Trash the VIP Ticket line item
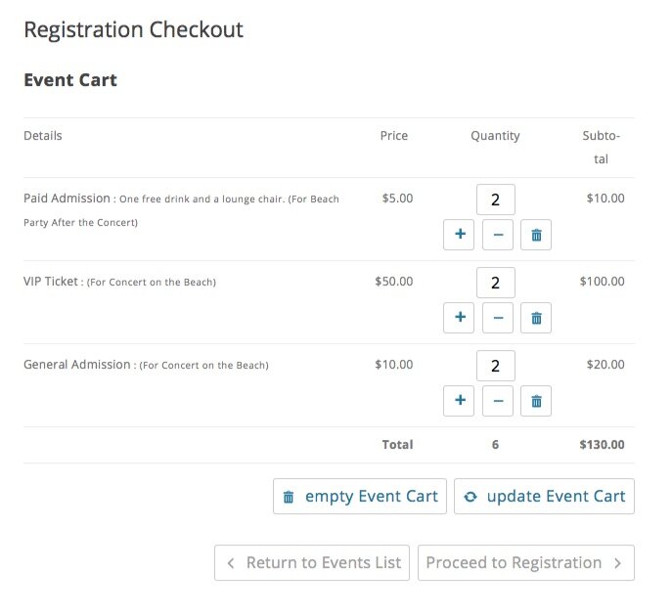 (536, 318)
